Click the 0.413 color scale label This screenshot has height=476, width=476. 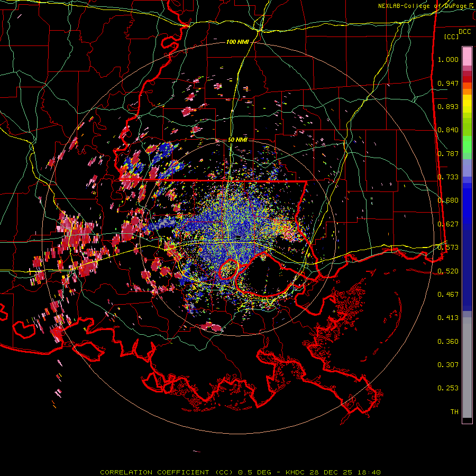click(x=448, y=318)
